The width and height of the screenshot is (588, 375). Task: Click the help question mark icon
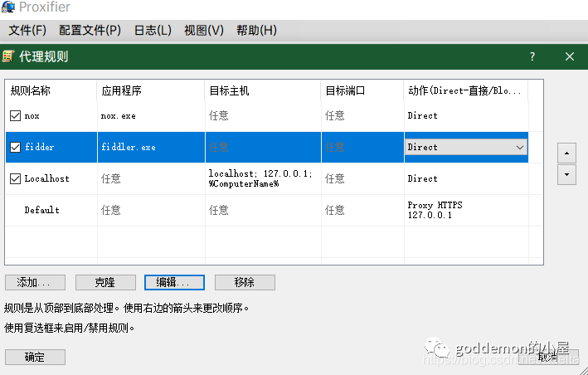pos(532,56)
